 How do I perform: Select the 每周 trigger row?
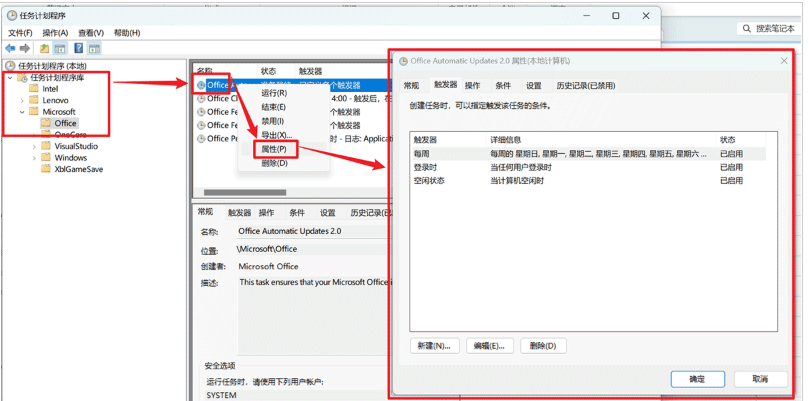click(x=587, y=154)
